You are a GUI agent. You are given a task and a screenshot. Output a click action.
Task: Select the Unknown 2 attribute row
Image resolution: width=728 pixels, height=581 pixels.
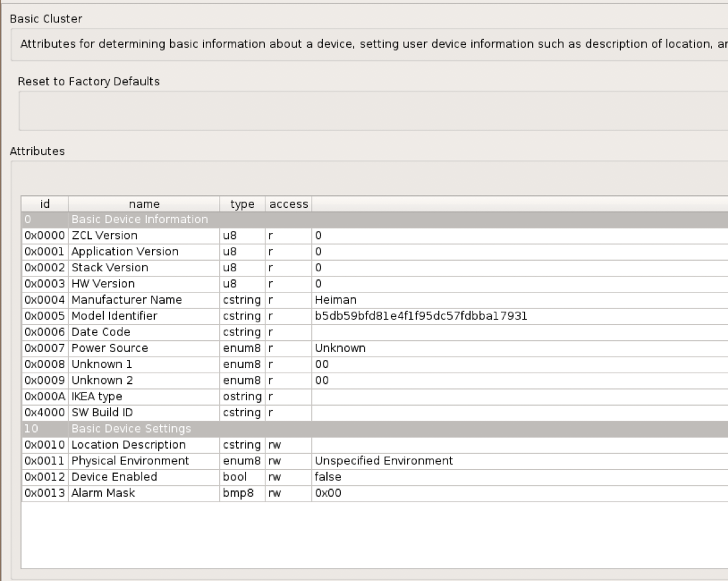[375, 380]
